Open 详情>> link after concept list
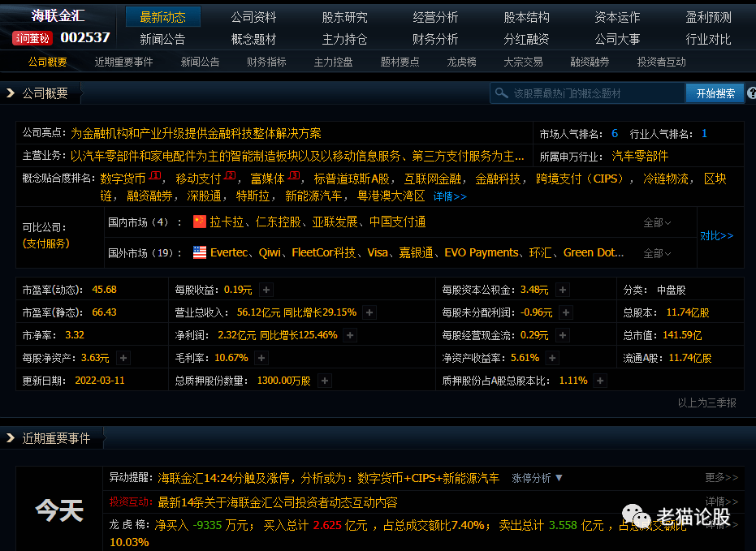This screenshot has height=551, width=756. 450,196
